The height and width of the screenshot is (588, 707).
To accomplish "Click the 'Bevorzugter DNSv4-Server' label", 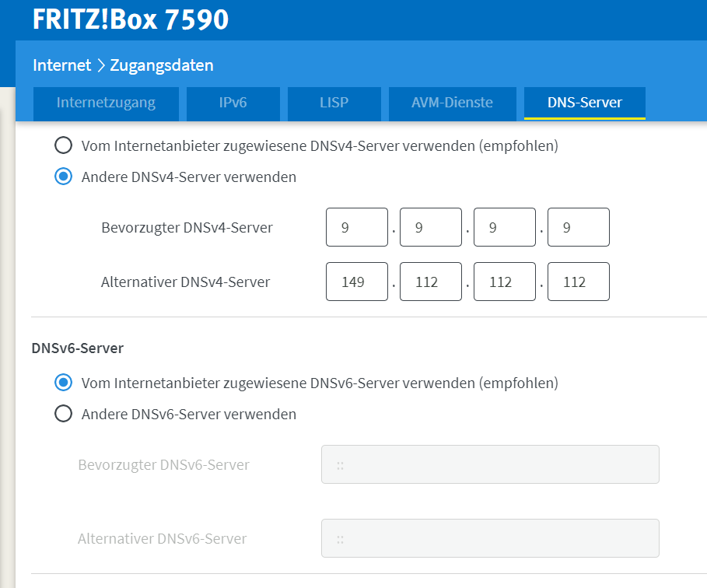I will [x=187, y=228].
